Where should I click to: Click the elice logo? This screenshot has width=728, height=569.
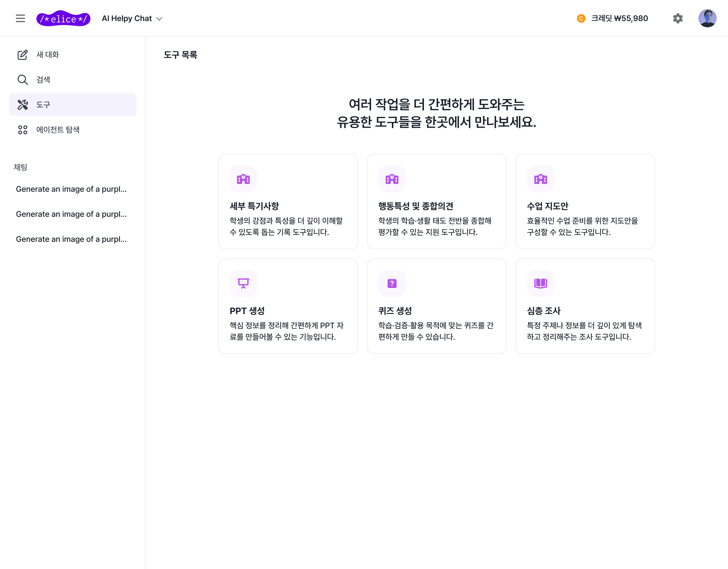coord(63,18)
